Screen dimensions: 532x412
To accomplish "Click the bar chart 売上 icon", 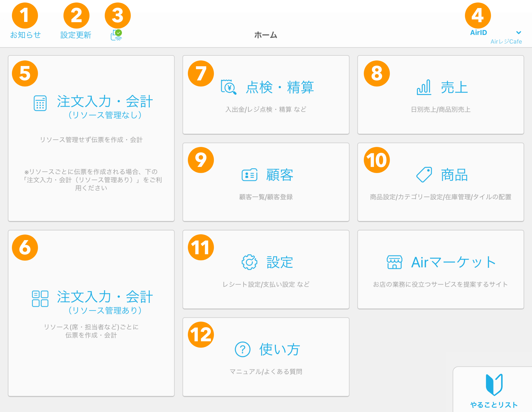I will pos(424,87).
